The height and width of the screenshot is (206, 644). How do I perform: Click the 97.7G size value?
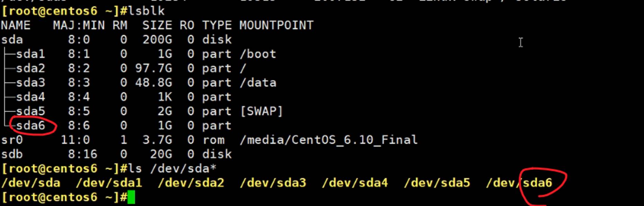(153, 68)
